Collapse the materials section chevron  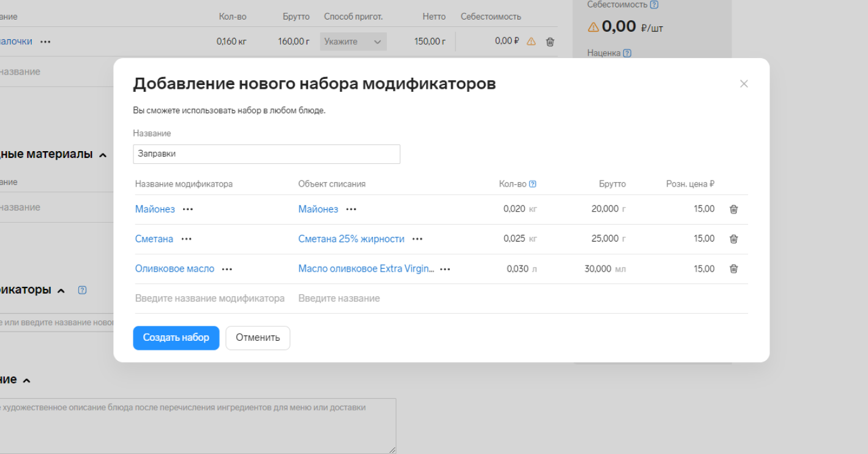tap(103, 155)
